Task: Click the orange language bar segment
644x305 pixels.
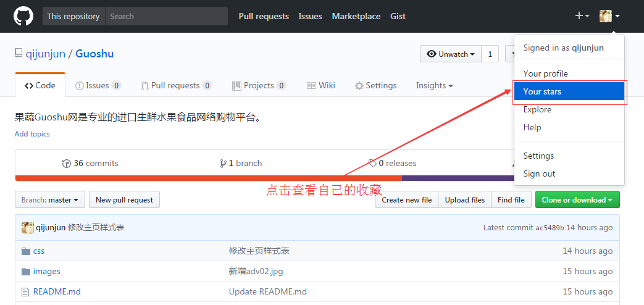Action: coord(209,178)
